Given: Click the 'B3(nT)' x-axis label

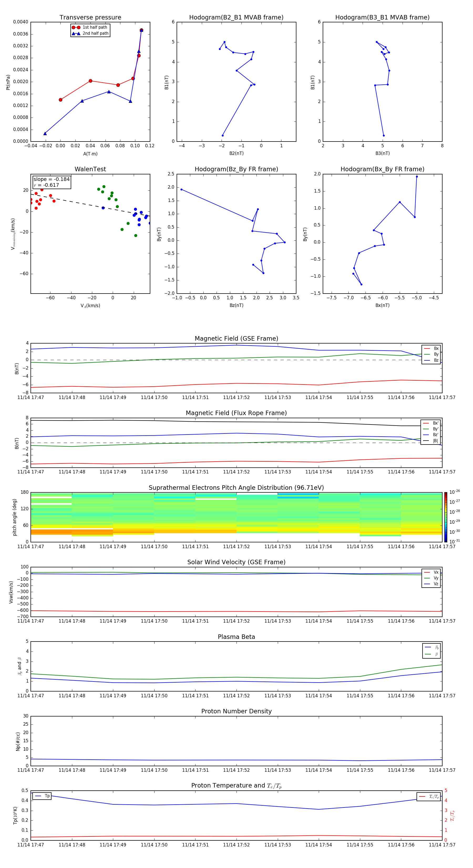Looking at the screenshot, I should point(382,153).
